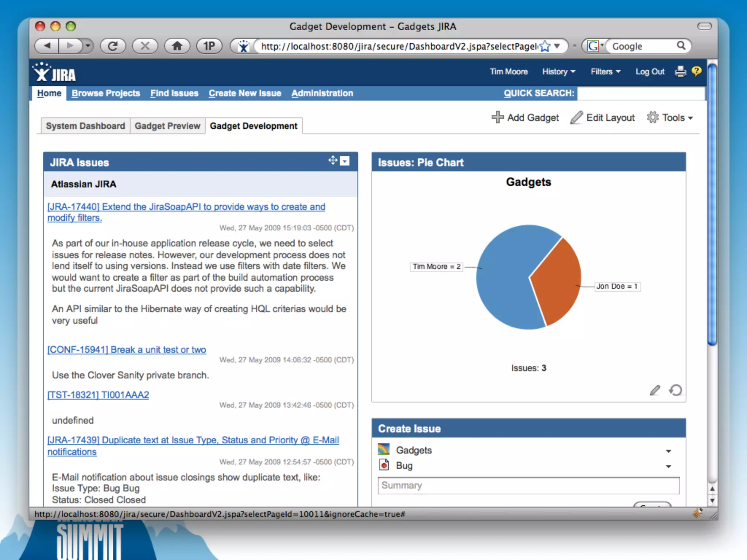Click the Quick Search input box
The height and width of the screenshot is (560, 747).
[x=641, y=93]
